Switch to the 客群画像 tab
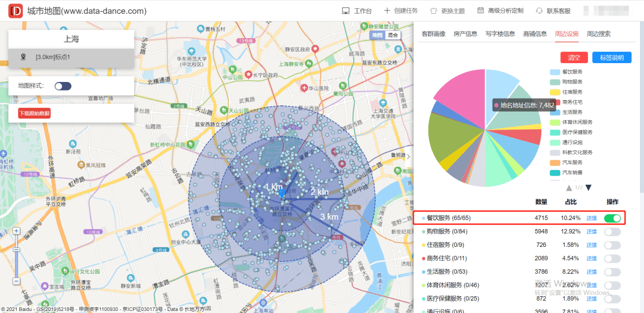Viewport: 644px width, 313px height. point(434,34)
